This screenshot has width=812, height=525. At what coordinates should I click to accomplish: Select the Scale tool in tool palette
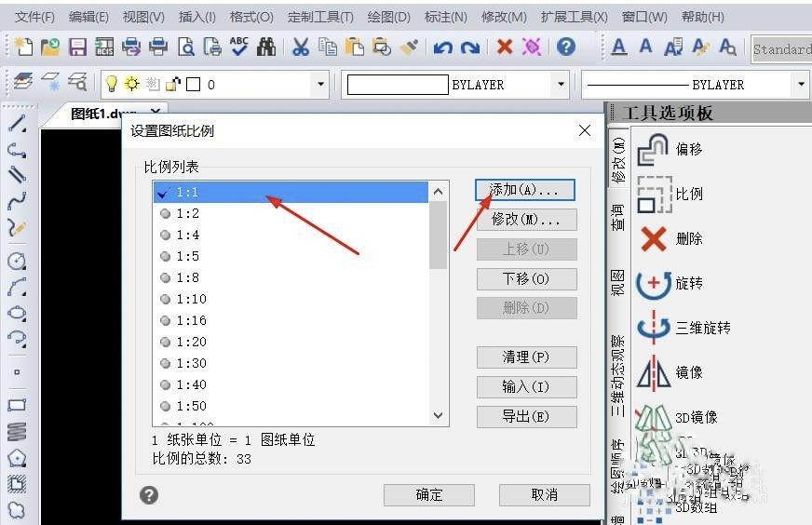point(670,195)
